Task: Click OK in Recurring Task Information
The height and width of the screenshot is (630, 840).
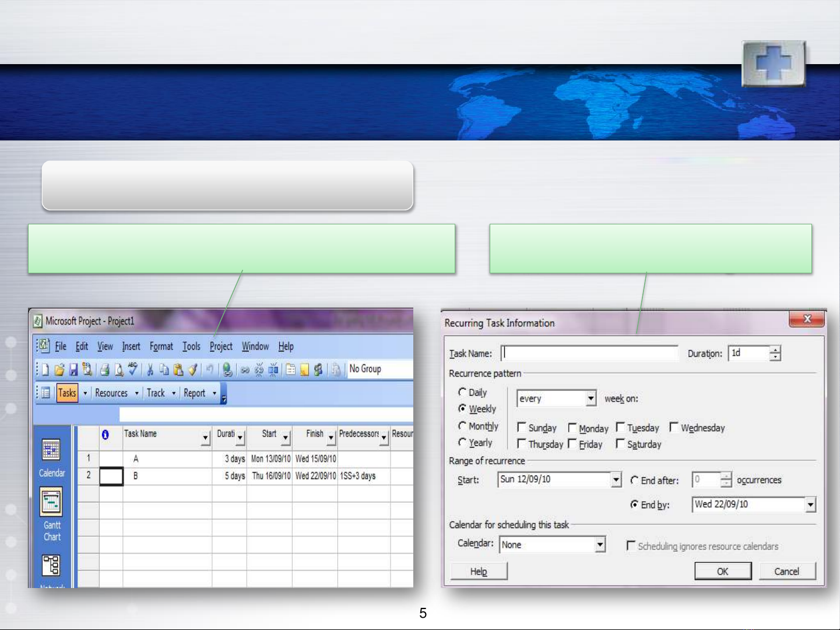Action: tap(723, 571)
